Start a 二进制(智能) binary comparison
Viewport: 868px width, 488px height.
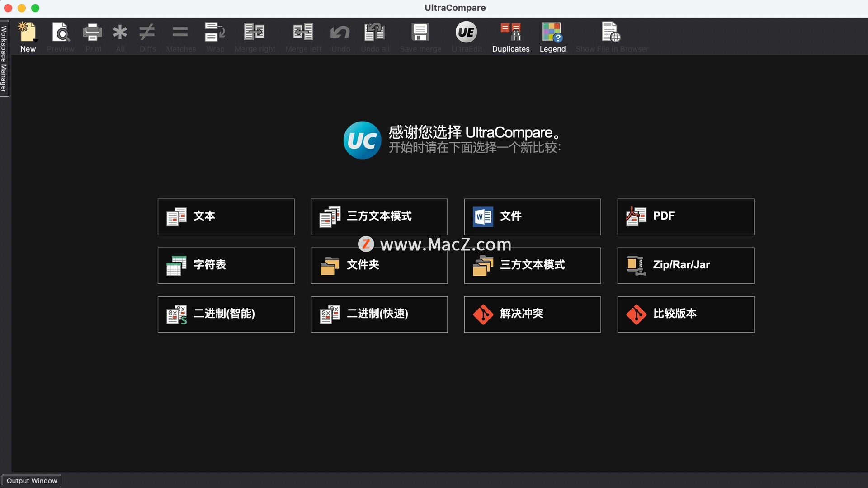pos(226,314)
